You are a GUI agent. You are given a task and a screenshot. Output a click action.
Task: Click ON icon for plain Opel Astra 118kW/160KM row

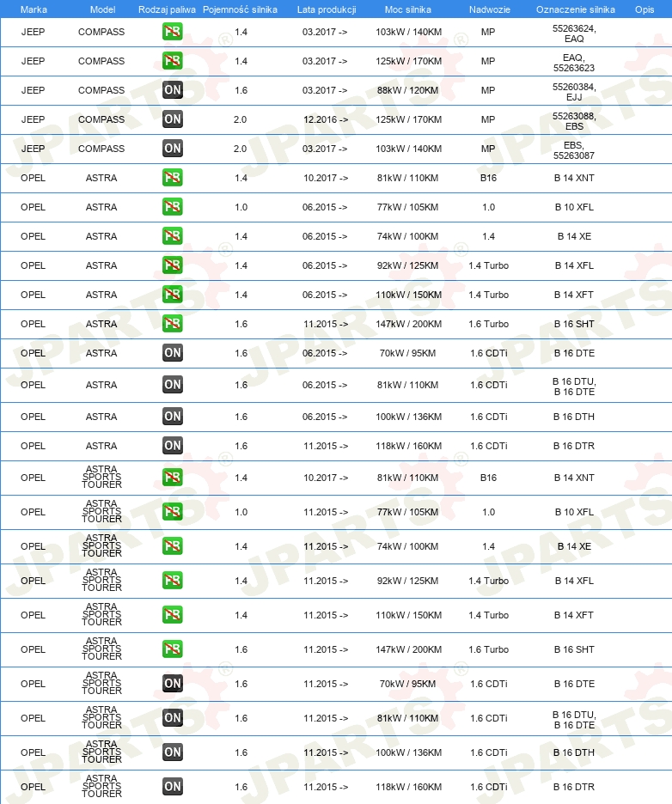[173, 446]
